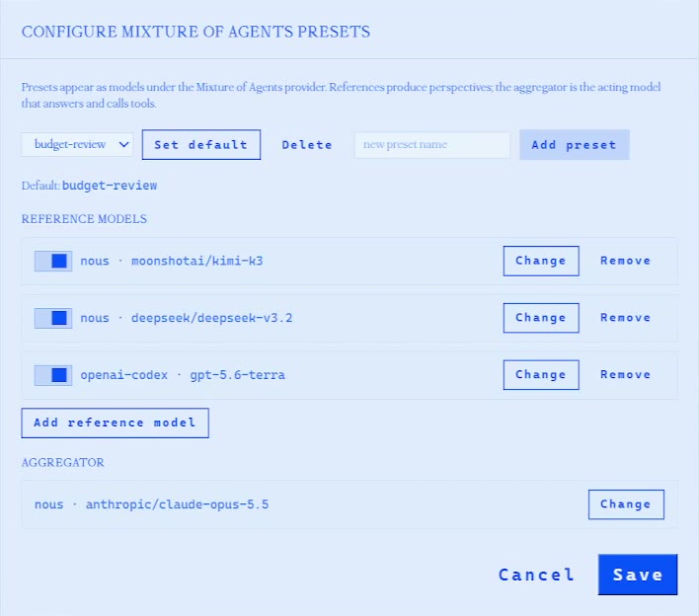Click the Aggregator section heading
The image size is (699, 616).
[62, 462]
